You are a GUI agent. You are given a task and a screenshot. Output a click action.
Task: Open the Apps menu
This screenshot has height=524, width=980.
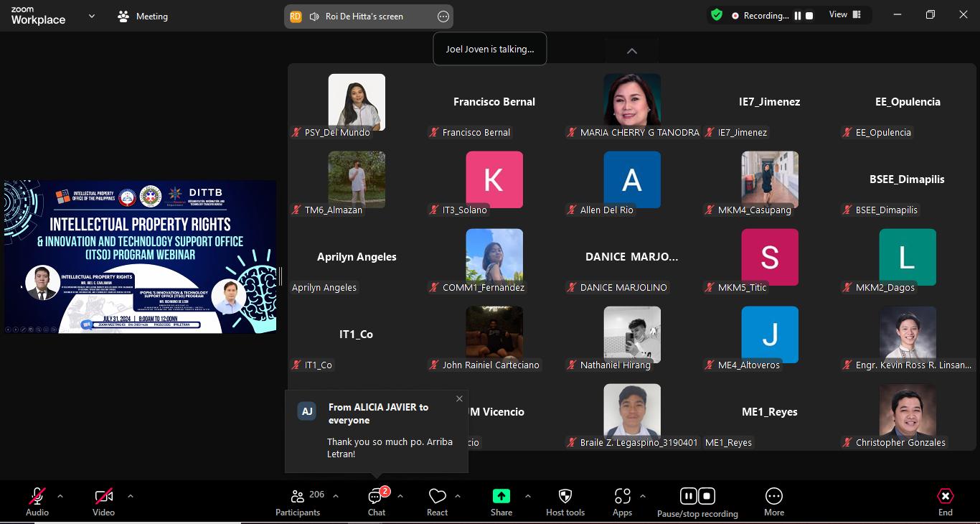tap(622, 502)
